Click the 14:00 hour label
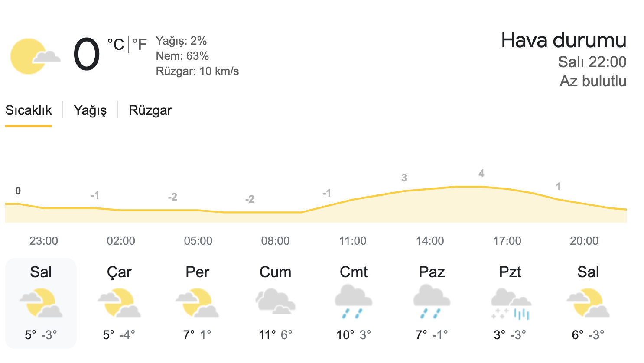 point(430,241)
